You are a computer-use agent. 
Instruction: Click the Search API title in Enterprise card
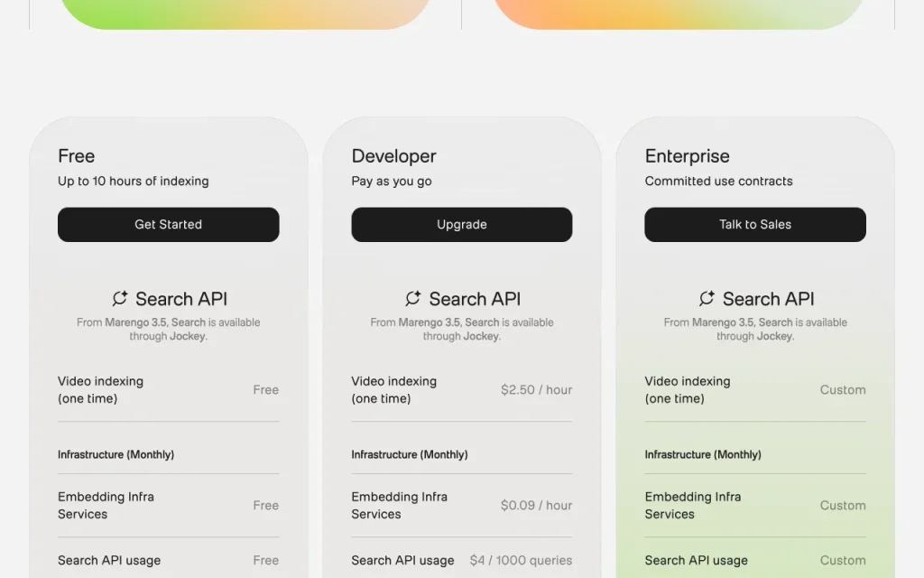769,299
